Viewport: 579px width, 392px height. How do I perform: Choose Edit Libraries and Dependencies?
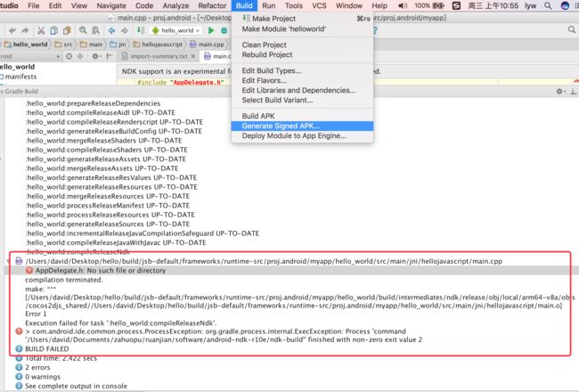[302, 90]
